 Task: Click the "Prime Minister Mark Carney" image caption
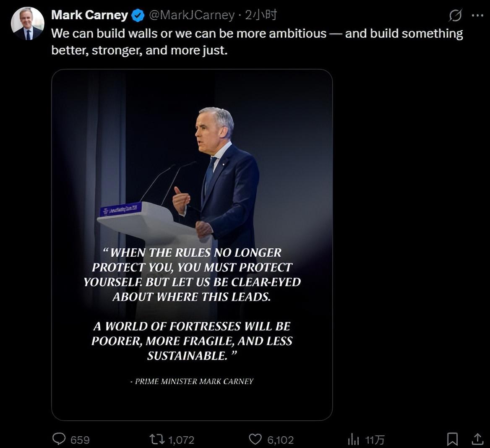(192, 381)
